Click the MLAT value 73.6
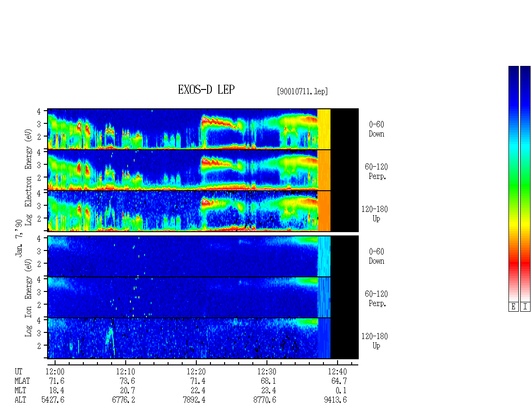This screenshot has width=532, height=412. (x=127, y=381)
